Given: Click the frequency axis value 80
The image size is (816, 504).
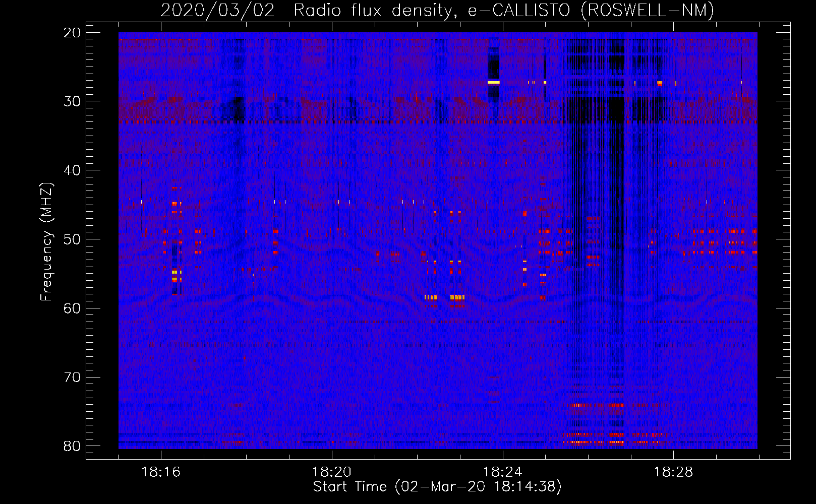Looking at the screenshot, I should 72,446.
